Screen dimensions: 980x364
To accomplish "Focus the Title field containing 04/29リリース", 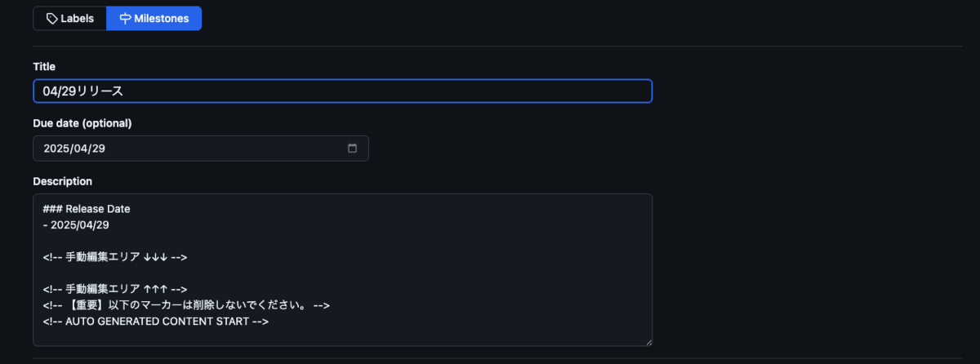I will tap(342, 91).
